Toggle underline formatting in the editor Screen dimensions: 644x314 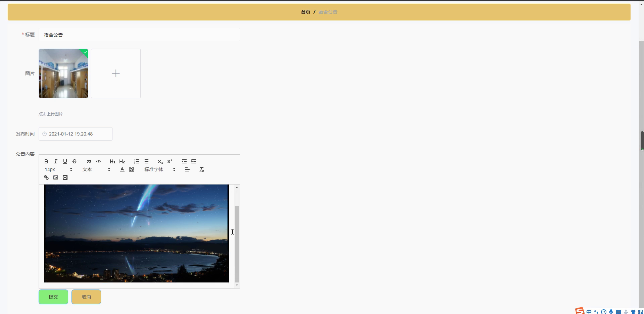click(65, 161)
